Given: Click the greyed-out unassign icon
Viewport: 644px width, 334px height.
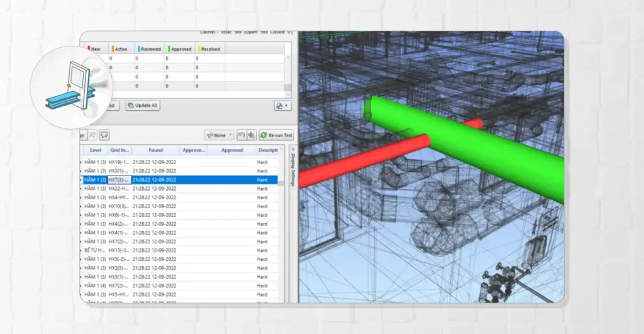Looking at the screenshot, I should click(x=92, y=135).
